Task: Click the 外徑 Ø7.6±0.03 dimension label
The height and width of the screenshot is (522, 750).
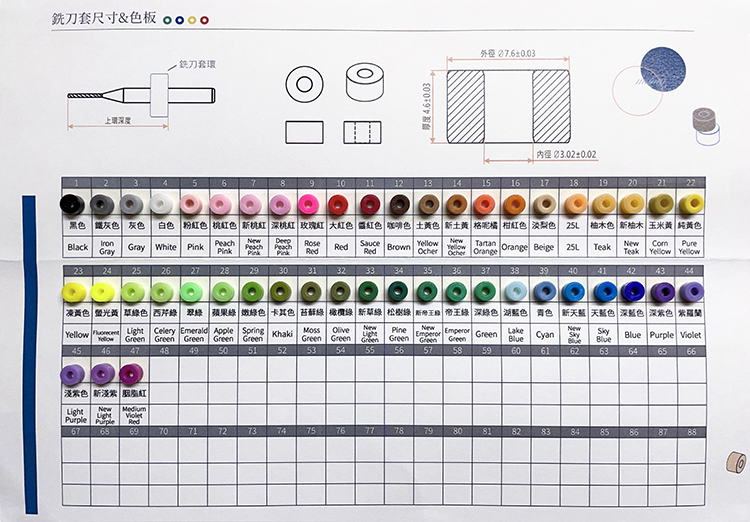Action: pos(508,52)
